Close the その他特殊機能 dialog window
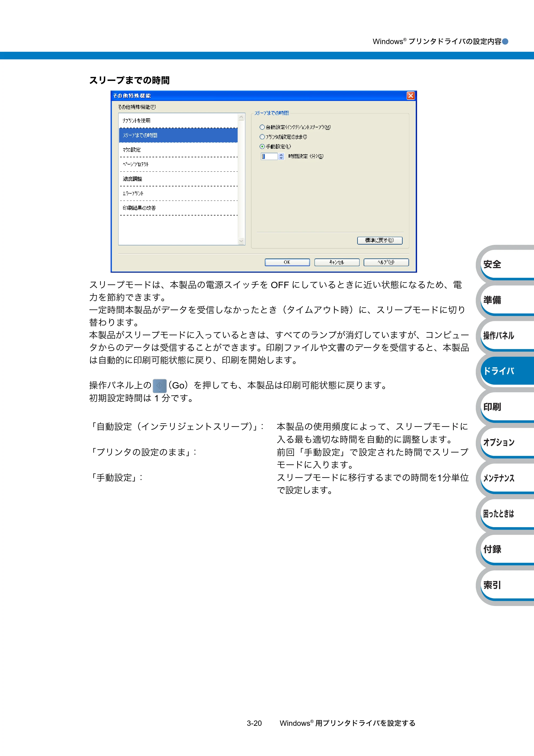Image resolution: width=534 pixels, height=756 pixels. coord(411,96)
